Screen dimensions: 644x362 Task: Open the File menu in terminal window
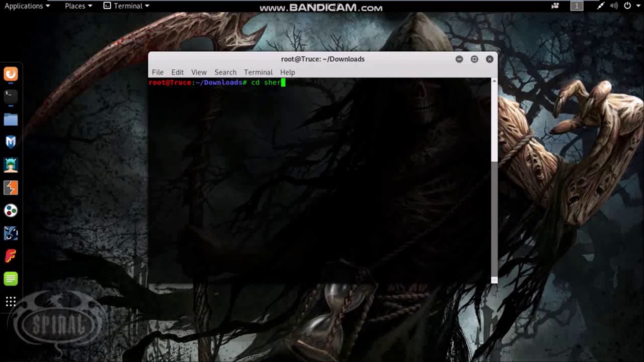pyautogui.click(x=157, y=72)
